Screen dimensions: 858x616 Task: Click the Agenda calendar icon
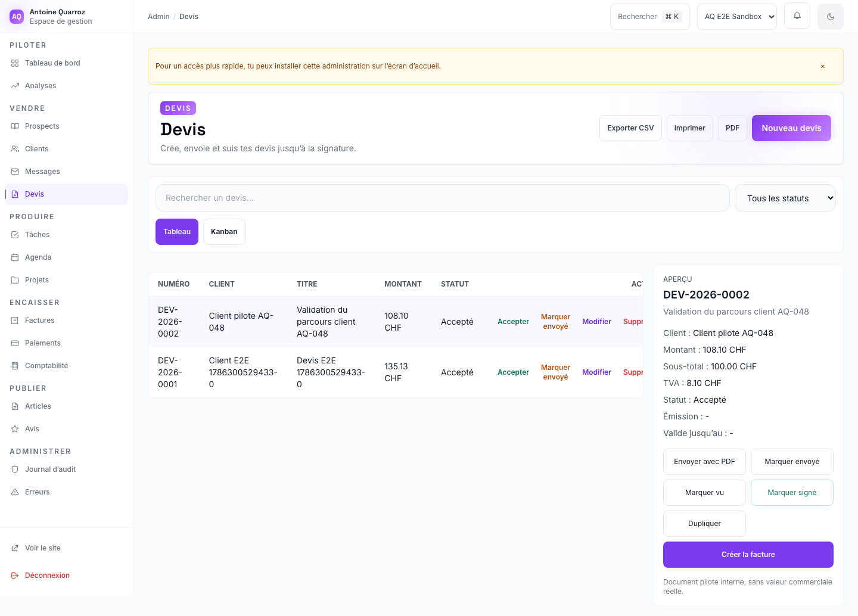[15, 257]
